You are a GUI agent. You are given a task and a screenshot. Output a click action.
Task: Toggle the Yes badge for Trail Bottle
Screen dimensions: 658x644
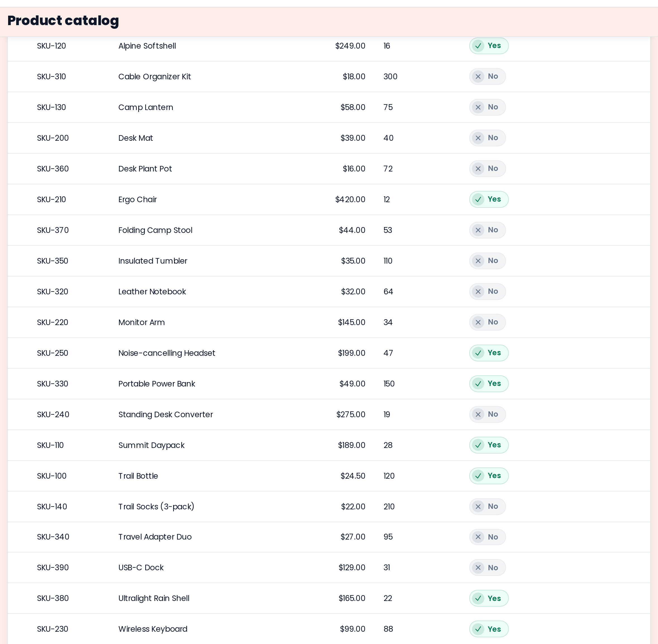(x=488, y=476)
